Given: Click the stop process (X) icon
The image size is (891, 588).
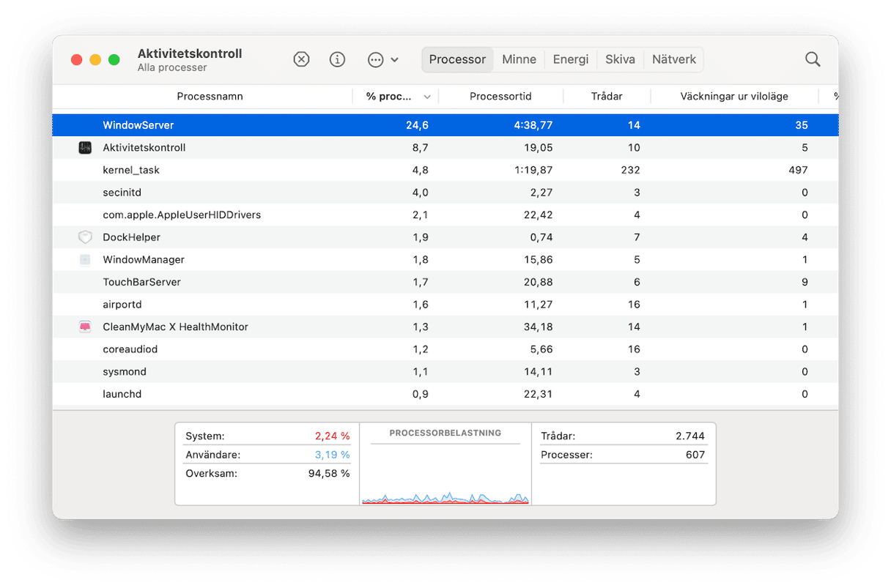Looking at the screenshot, I should pyautogui.click(x=301, y=59).
